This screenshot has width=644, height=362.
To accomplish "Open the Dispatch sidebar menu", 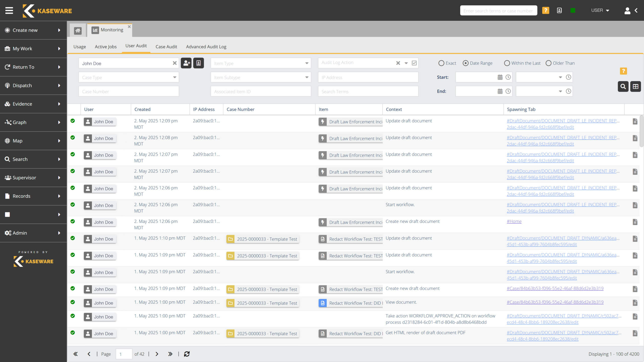I will [33, 85].
